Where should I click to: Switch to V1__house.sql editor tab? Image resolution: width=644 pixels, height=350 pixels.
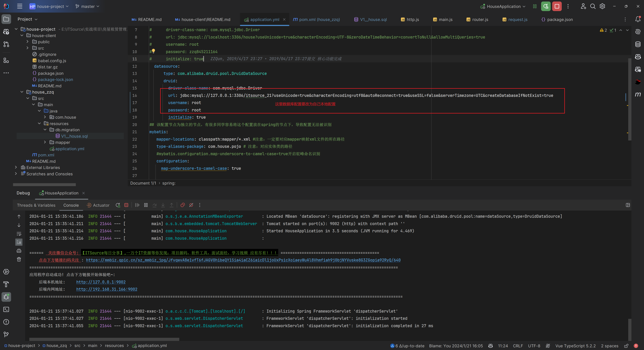(x=370, y=19)
